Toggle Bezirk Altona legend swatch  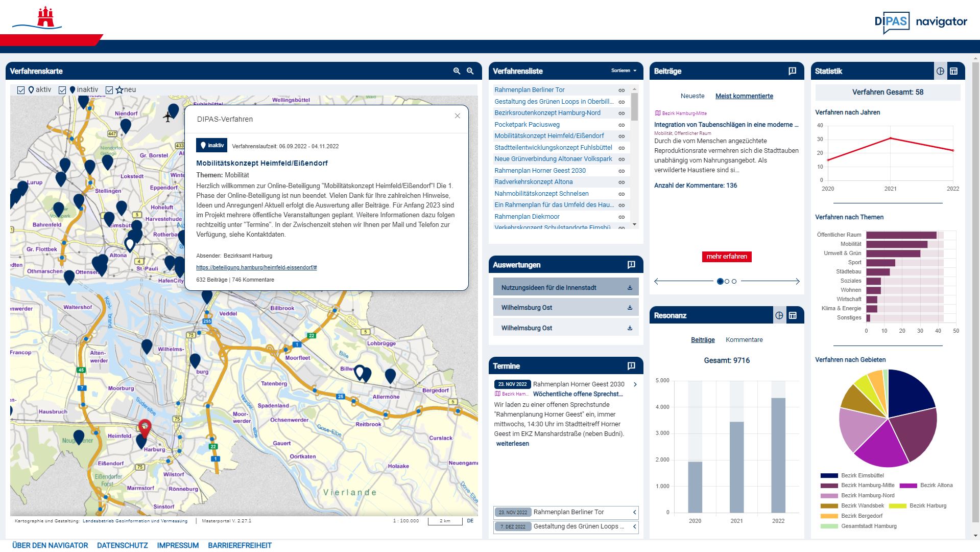tap(909, 486)
